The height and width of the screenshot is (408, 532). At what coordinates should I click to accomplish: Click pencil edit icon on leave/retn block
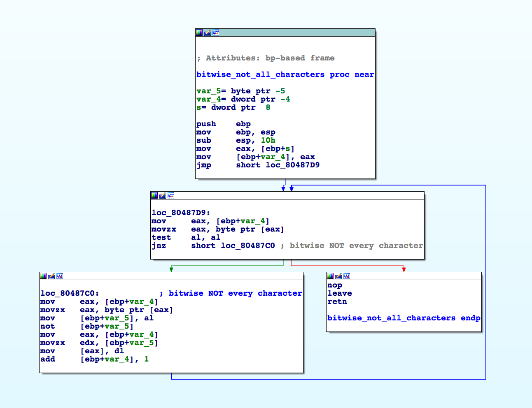coord(338,276)
